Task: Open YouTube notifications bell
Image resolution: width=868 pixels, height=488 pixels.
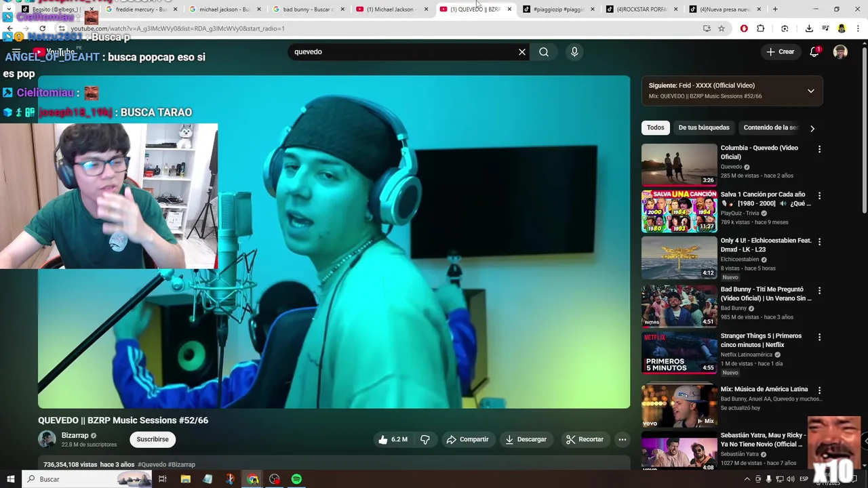Action: (814, 52)
